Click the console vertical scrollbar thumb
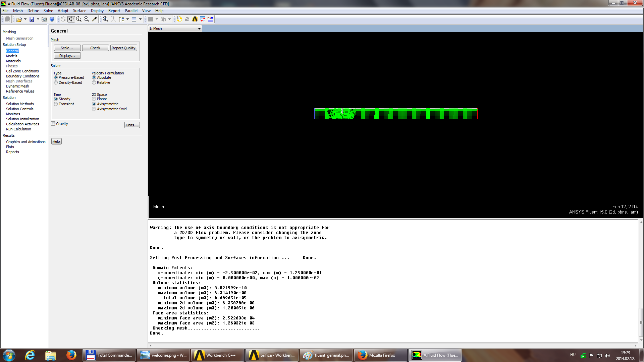 coord(641,322)
